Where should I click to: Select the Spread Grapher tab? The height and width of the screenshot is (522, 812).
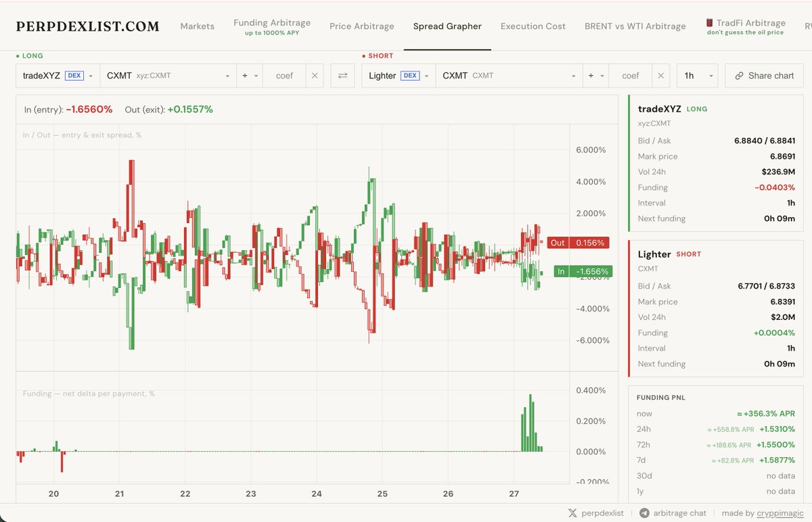pos(447,26)
